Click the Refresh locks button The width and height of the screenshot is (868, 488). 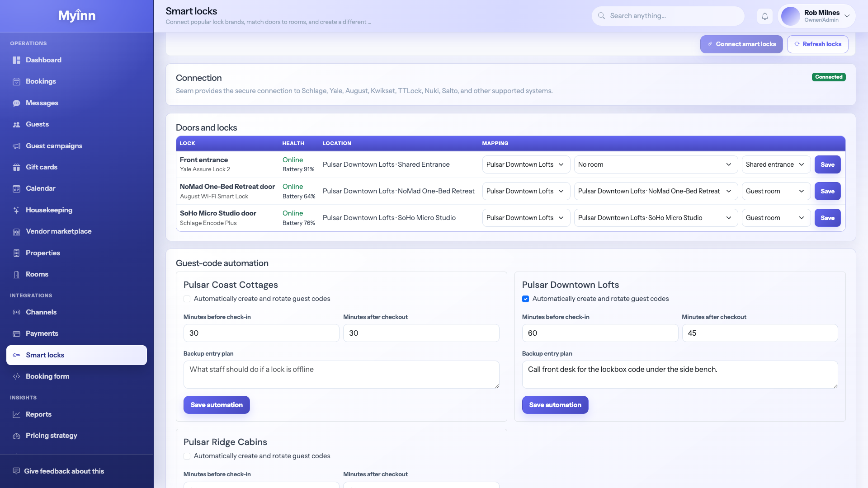817,44
